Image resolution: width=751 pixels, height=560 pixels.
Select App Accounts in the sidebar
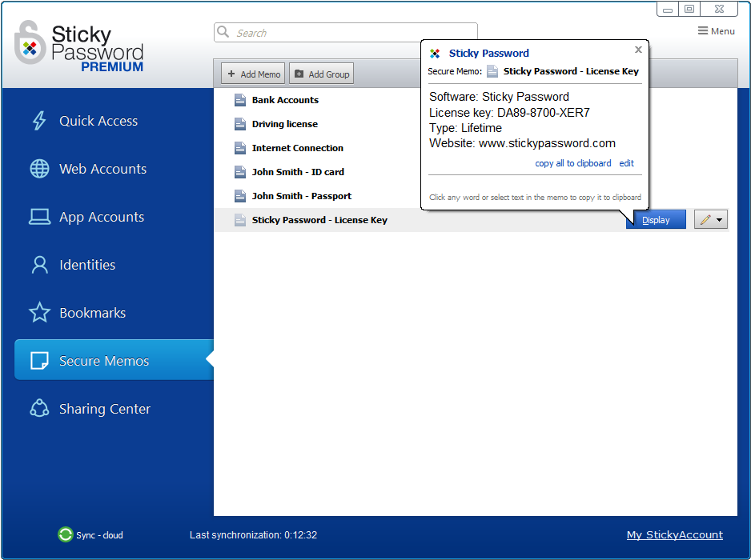click(x=101, y=217)
